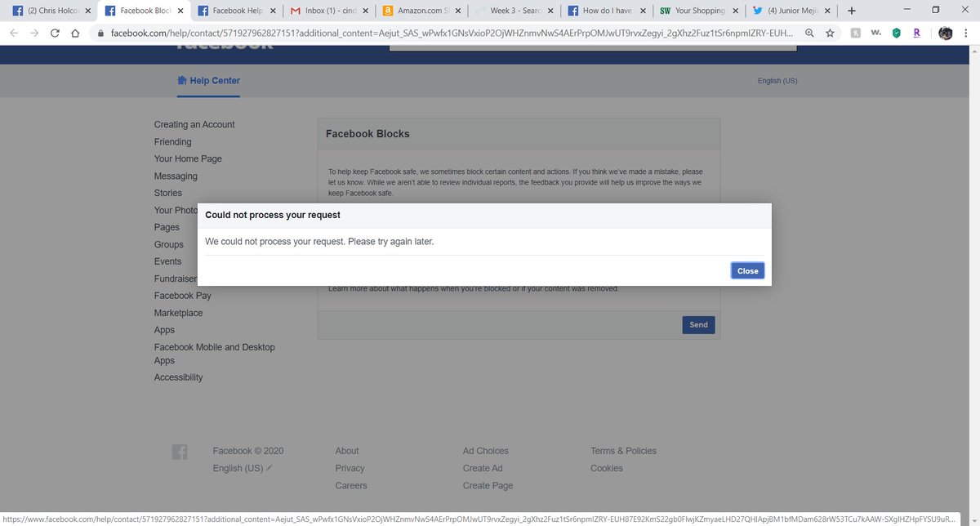Open the Pages help topic

(167, 228)
